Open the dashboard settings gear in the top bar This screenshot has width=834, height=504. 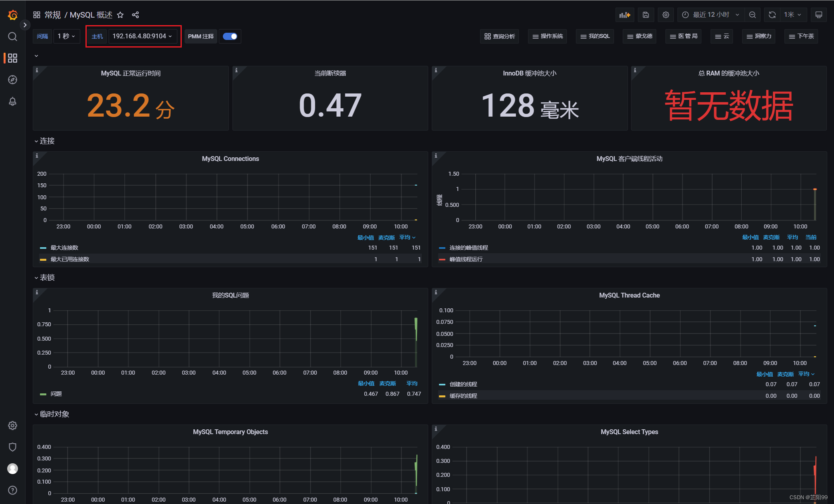click(x=666, y=15)
